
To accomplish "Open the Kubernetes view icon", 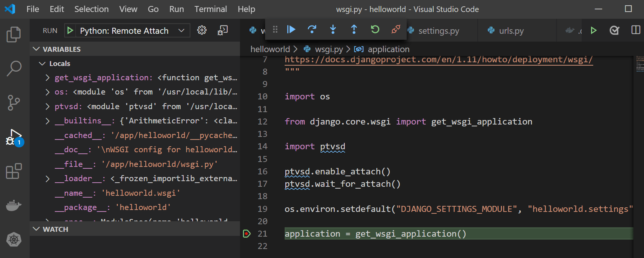I will 14,239.
